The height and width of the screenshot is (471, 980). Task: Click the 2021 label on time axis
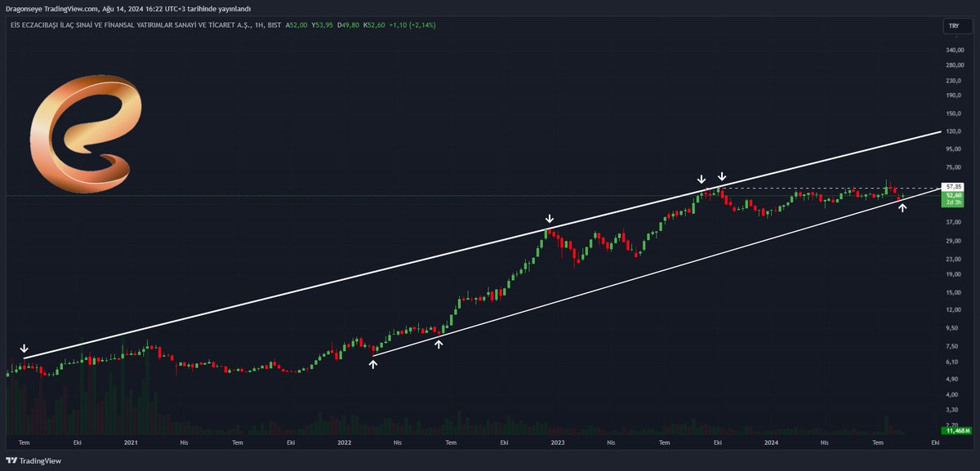point(131,442)
